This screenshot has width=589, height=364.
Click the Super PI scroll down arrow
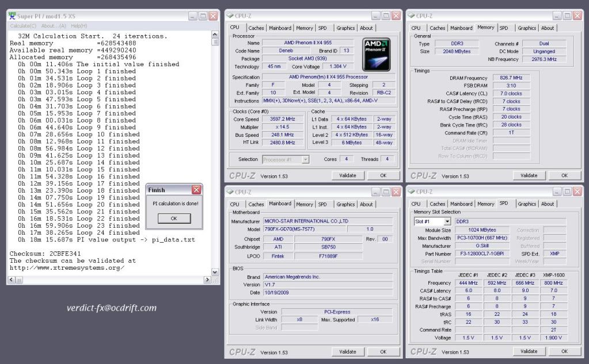(x=216, y=271)
